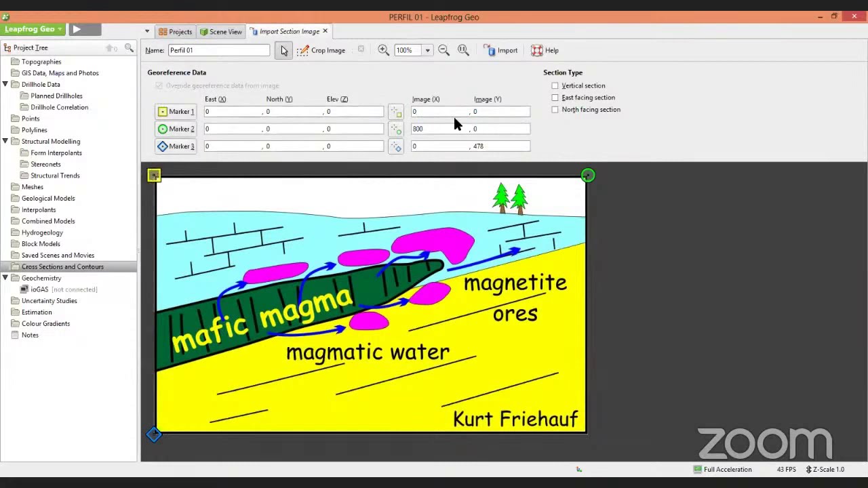
Task: Click the Crop Image tool
Action: [x=321, y=50]
